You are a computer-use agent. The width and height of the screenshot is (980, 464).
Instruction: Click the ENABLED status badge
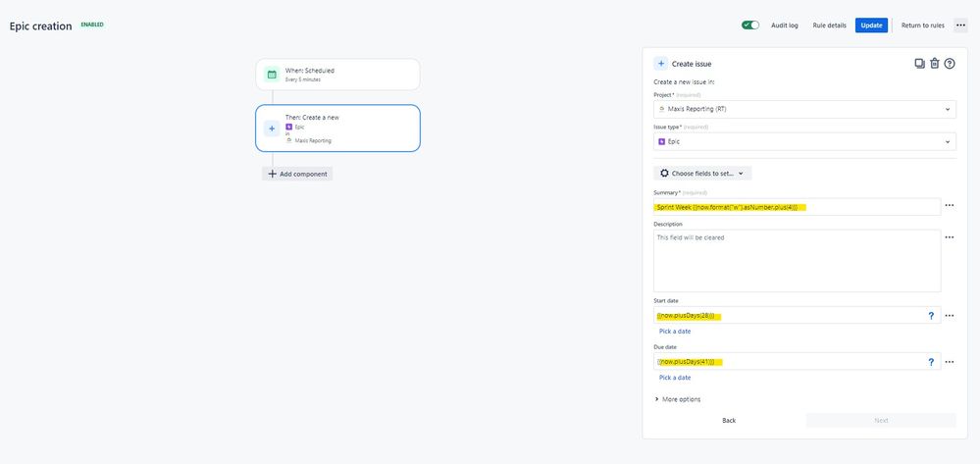coord(92,25)
